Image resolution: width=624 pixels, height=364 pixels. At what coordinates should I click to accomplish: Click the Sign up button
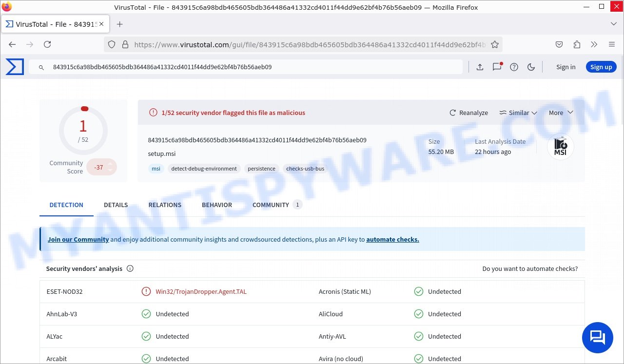point(601,67)
